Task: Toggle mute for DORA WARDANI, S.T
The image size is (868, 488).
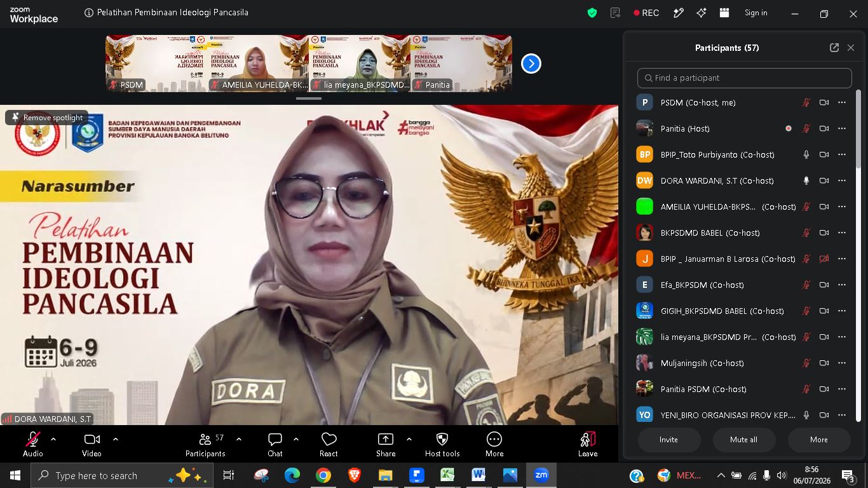Action: coord(806,180)
